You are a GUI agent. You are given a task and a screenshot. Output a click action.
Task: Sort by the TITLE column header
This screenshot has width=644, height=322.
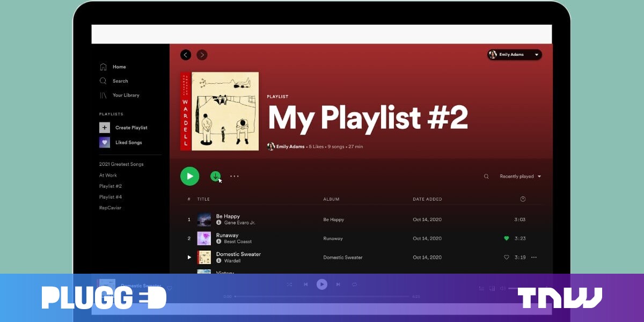203,199
